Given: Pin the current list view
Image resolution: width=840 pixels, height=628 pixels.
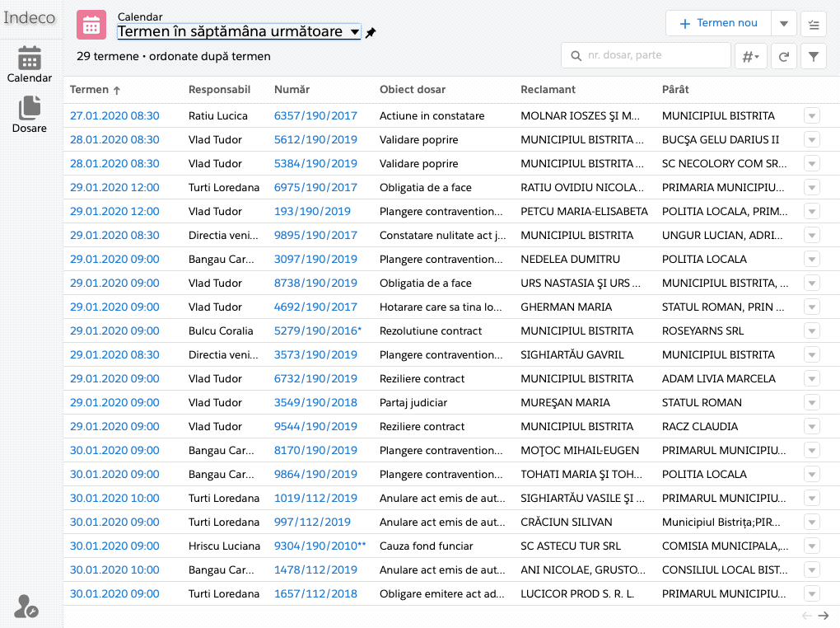Looking at the screenshot, I should click(371, 33).
